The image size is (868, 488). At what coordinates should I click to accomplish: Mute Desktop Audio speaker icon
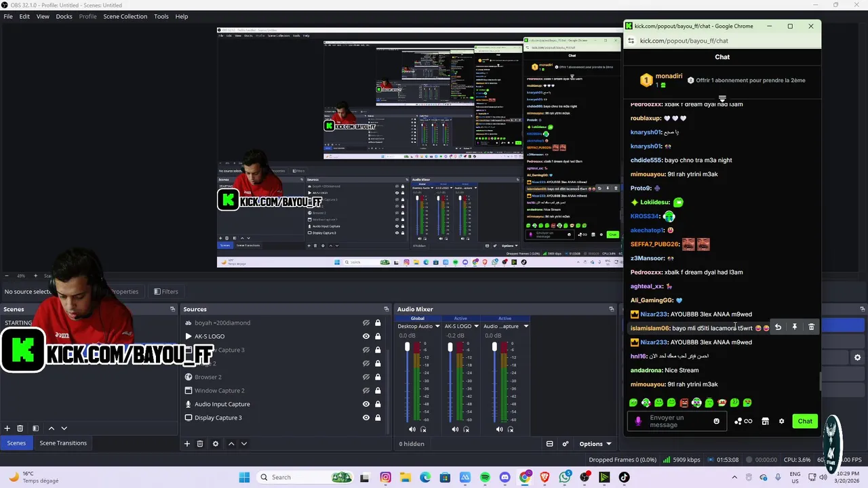[412, 429]
